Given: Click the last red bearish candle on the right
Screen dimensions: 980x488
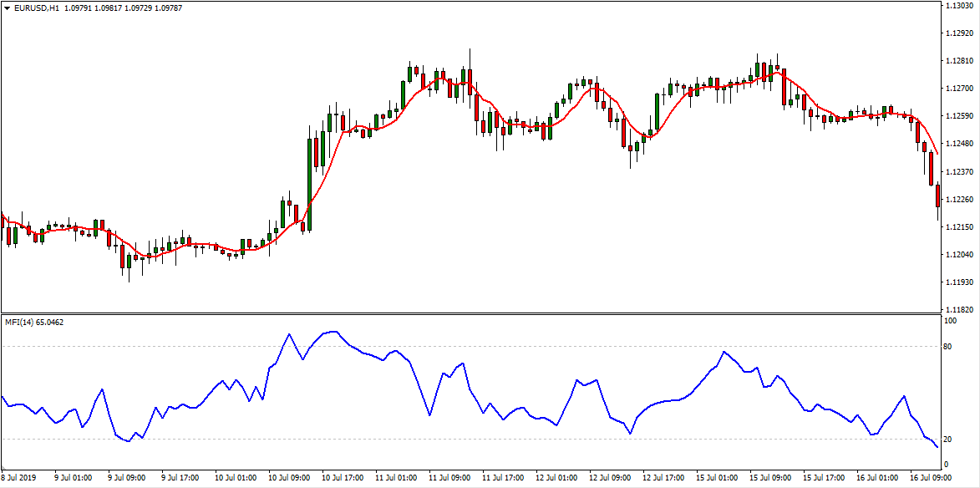Looking at the screenshot, I should pyautogui.click(x=937, y=196).
